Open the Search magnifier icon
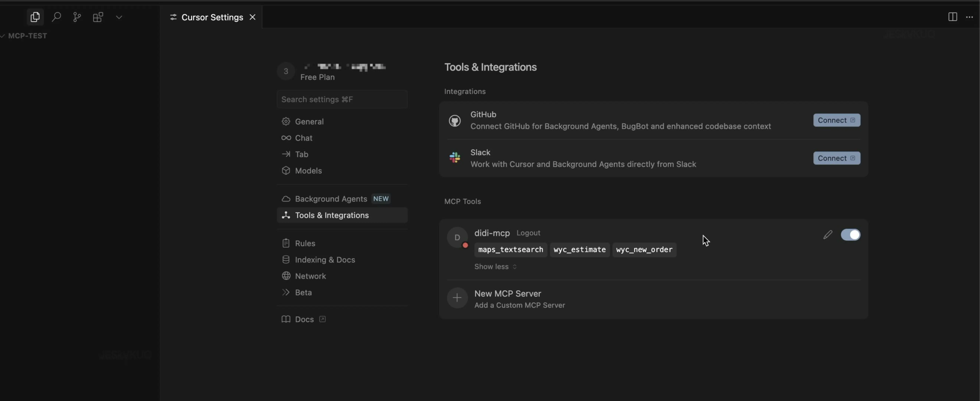The width and height of the screenshot is (980, 401). [x=56, y=17]
